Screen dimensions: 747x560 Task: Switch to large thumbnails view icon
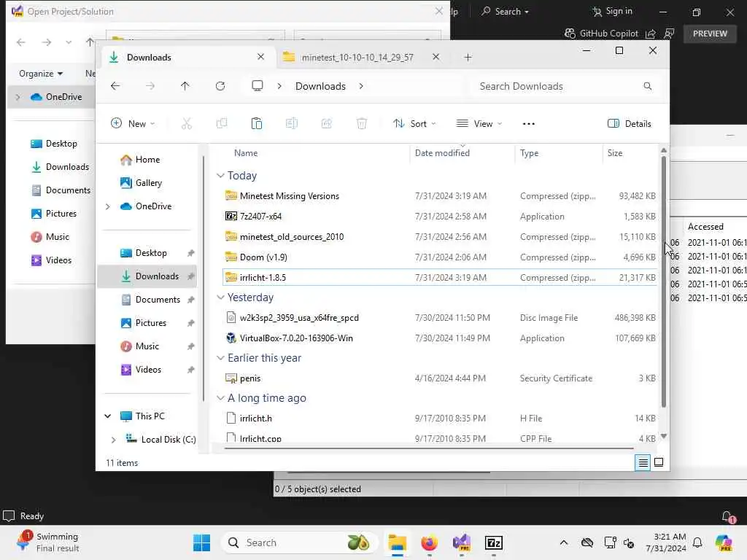tap(659, 462)
